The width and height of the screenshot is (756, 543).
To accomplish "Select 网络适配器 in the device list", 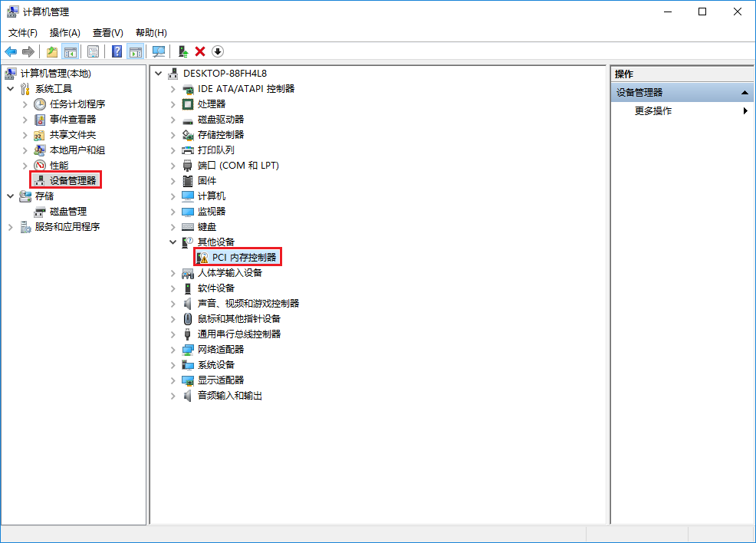I will click(221, 350).
